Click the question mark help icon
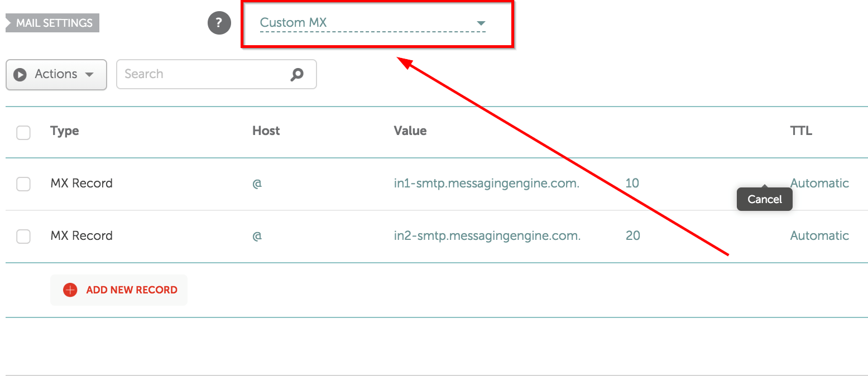 219,23
